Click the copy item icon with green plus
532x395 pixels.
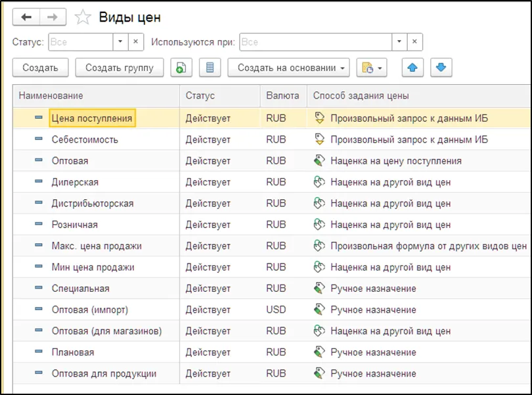click(181, 68)
